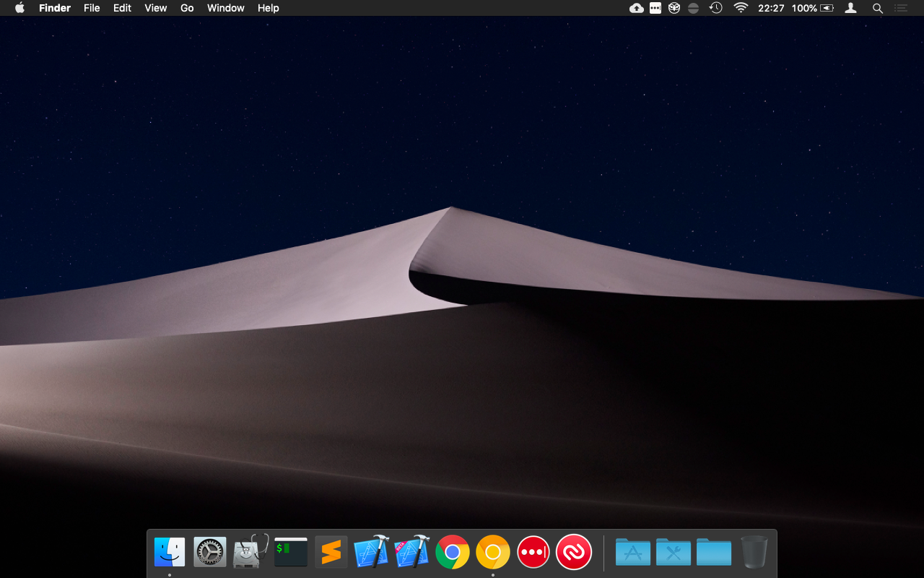Open Xcode Beta in the Dock

pos(412,553)
